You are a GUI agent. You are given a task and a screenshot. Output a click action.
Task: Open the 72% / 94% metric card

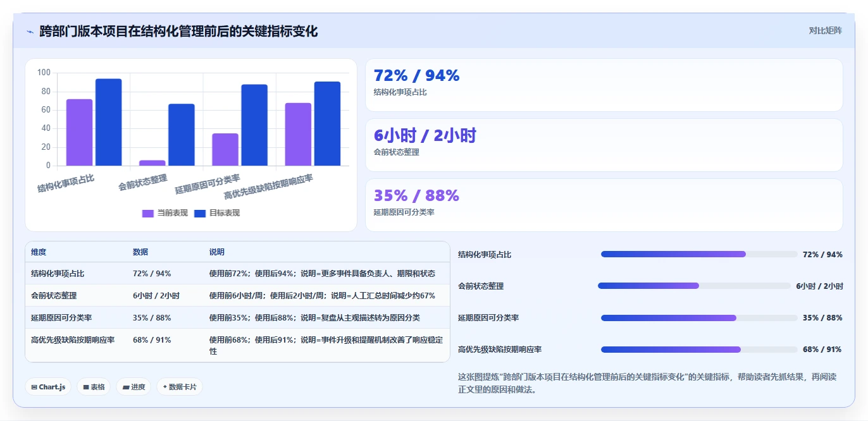(x=604, y=85)
